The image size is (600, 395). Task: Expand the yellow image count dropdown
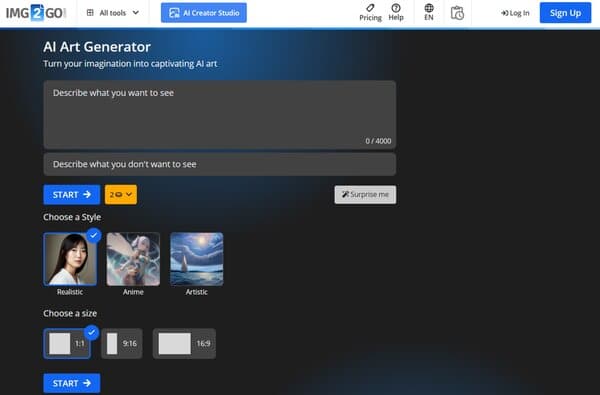121,195
